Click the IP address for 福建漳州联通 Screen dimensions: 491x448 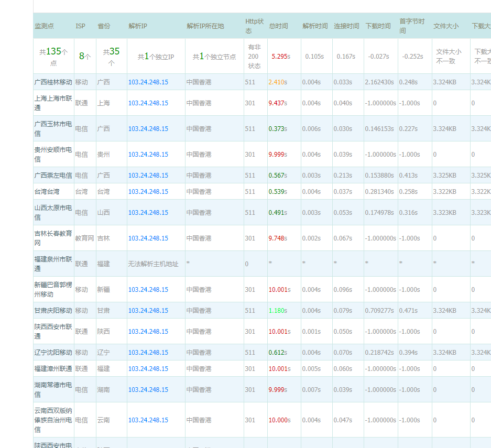148,369
